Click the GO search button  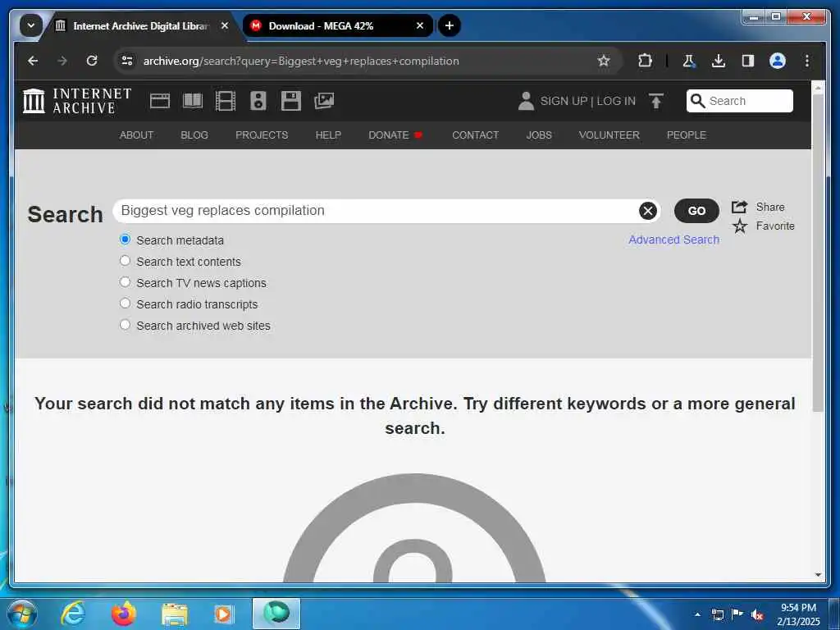pos(696,211)
